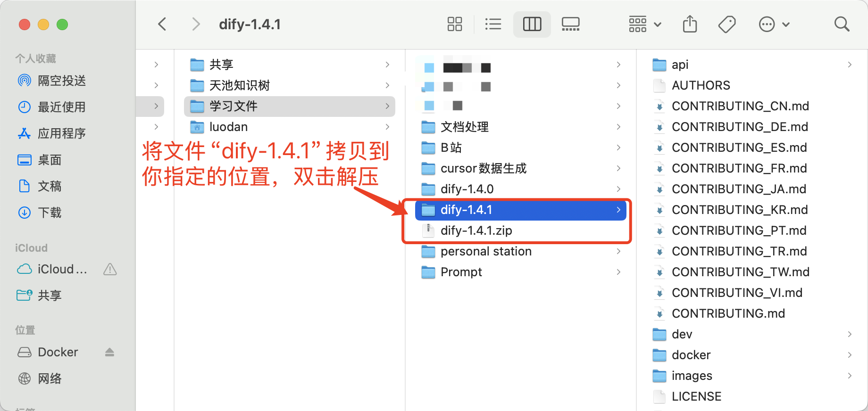Expand chevron beside 文档处理
The width and height of the screenshot is (868, 411).
point(618,127)
